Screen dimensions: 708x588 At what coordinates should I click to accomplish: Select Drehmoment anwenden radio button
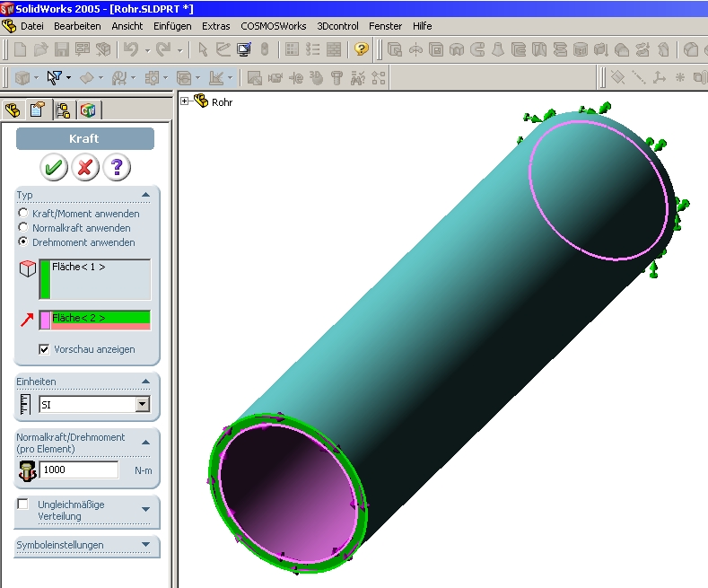pyautogui.click(x=22, y=241)
